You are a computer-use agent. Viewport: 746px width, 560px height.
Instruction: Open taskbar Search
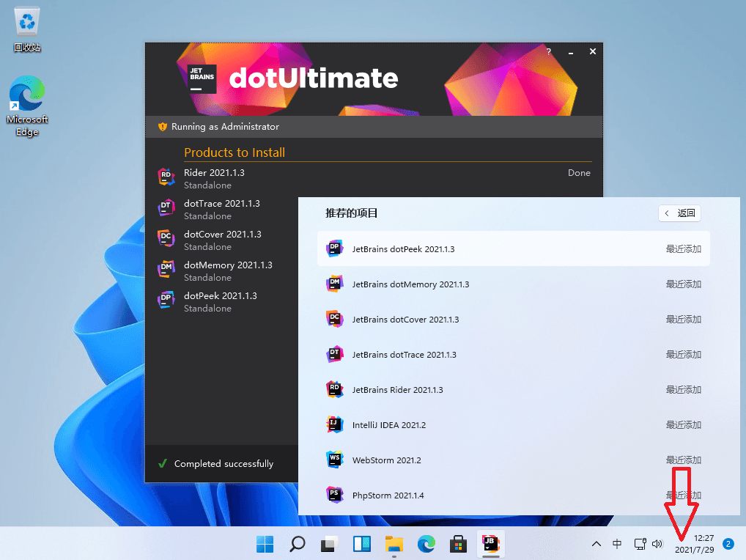[298, 544]
